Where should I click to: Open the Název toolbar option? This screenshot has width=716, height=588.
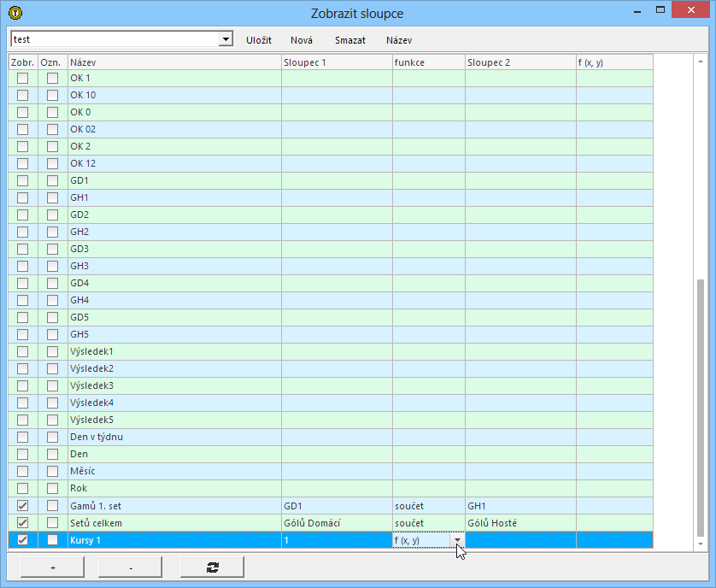399,40
